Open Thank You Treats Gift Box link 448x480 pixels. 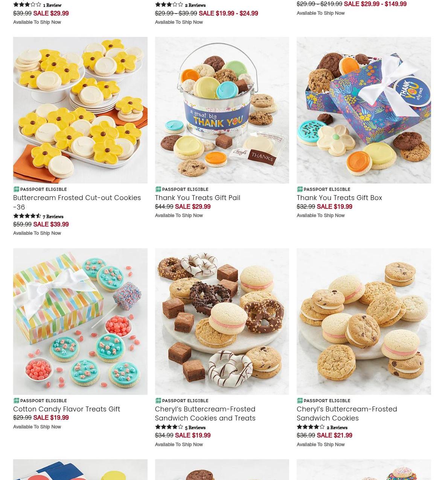pos(339,198)
